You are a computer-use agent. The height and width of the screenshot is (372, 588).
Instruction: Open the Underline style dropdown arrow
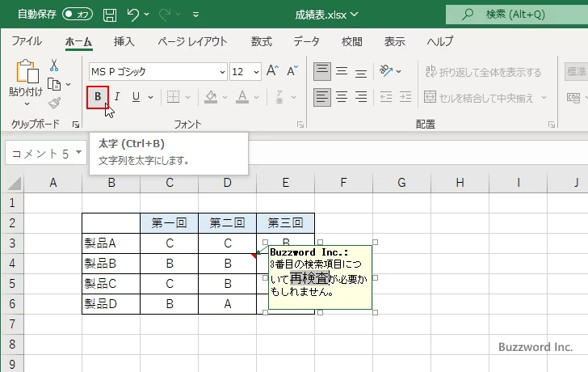(x=150, y=98)
